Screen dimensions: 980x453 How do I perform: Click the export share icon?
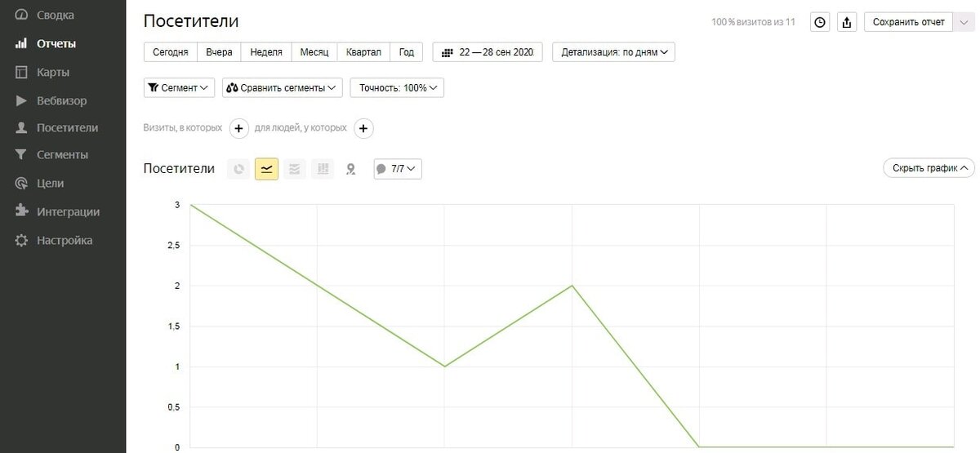[847, 22]
